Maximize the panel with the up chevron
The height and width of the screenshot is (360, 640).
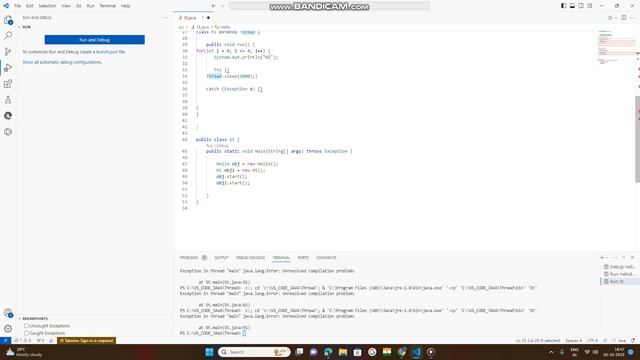tap(623, 258)
